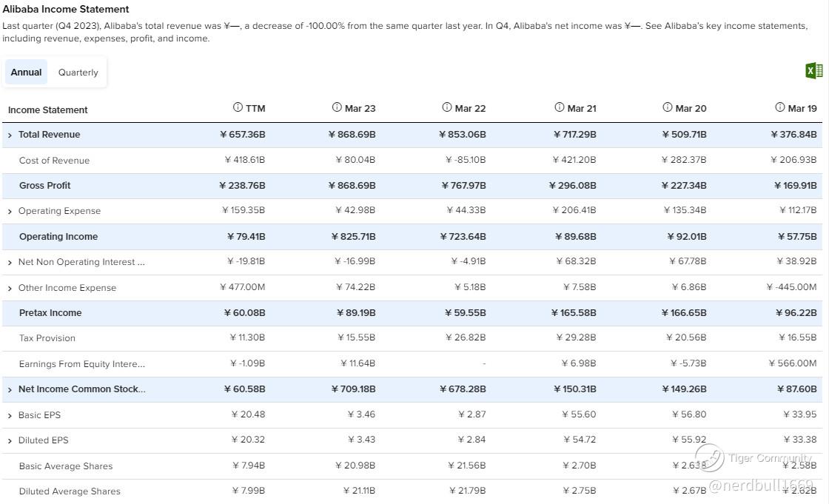Expand Net Non Operating Interest row

(10, 263)
